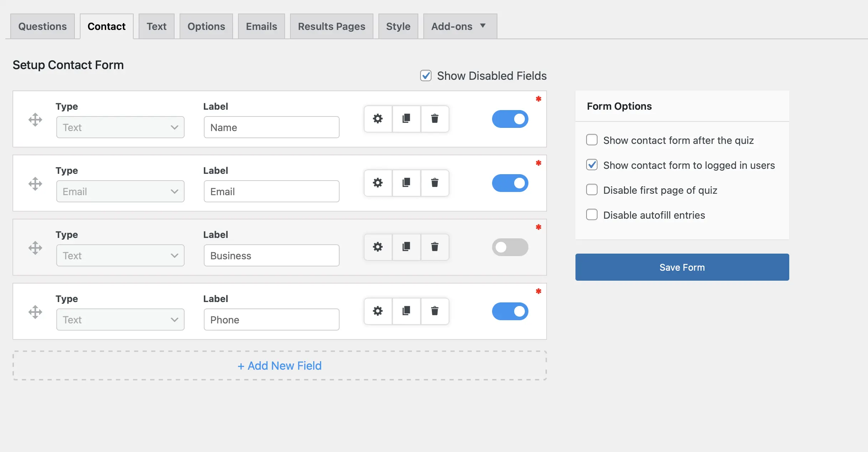
Task: Switch to the Emails tab
Action: pos(261,26)
